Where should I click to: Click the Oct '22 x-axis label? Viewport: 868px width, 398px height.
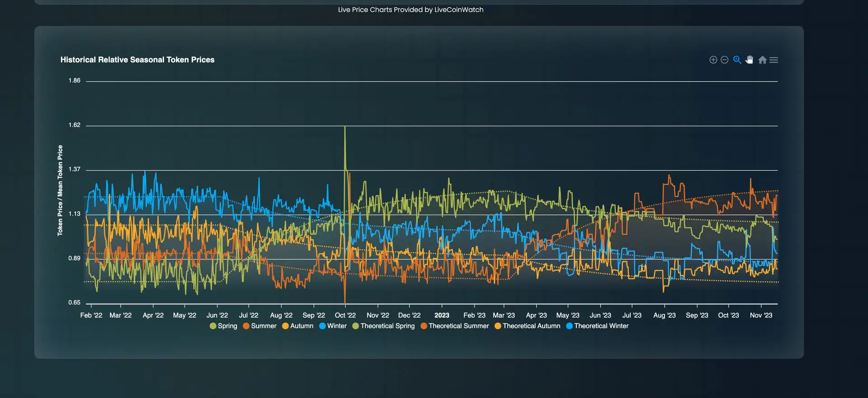pos(345,315)
